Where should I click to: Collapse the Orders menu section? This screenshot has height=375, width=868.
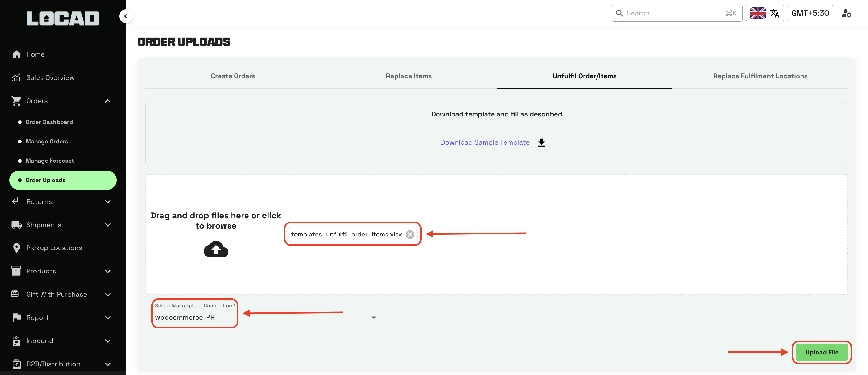point(107,101)
